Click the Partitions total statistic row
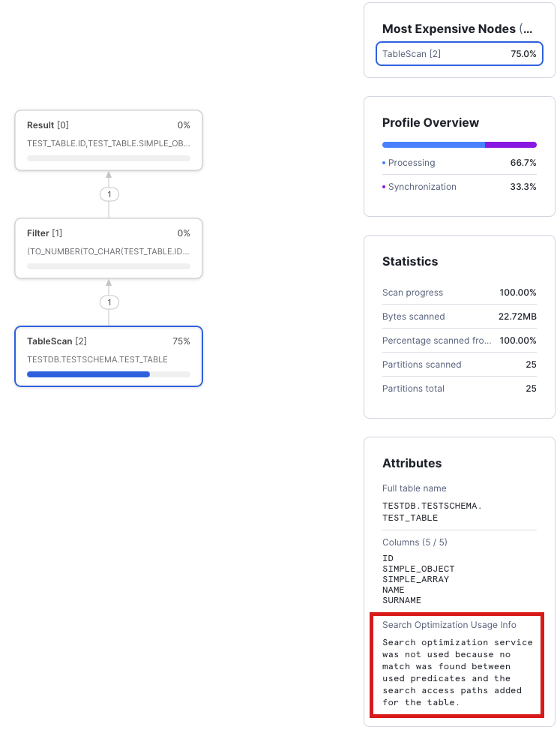560x733 pixels. (459, 389)
